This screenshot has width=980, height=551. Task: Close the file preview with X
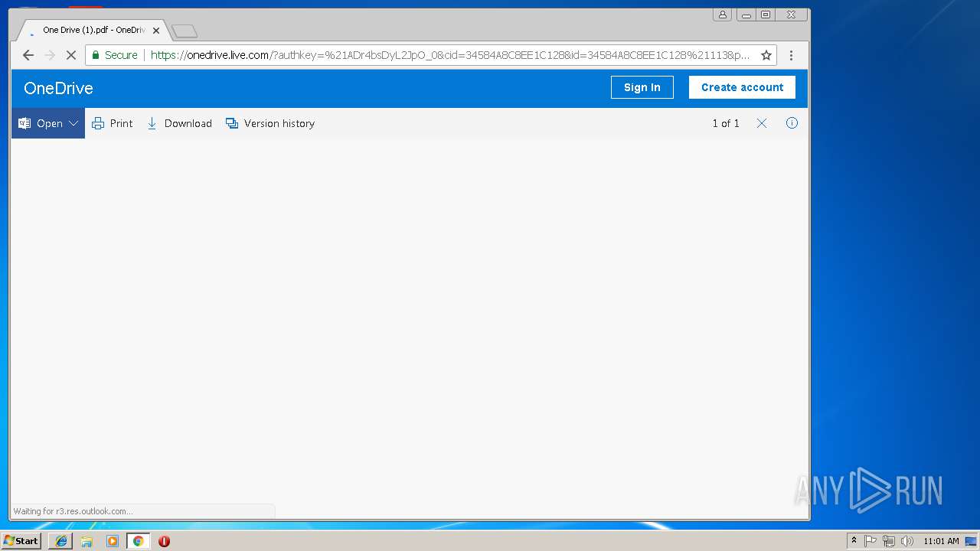pyautogui.click(x=762, y=123)
